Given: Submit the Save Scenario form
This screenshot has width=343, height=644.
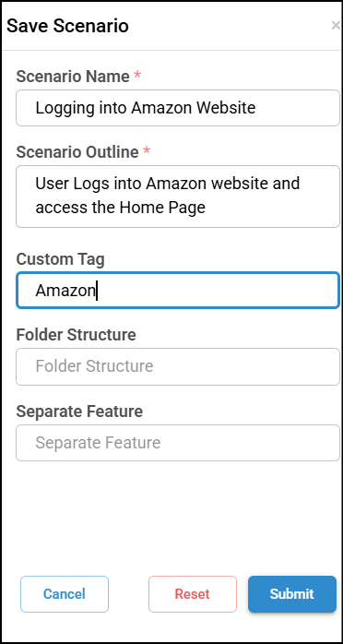Looking at the screenshot, I should pos(292,594).
